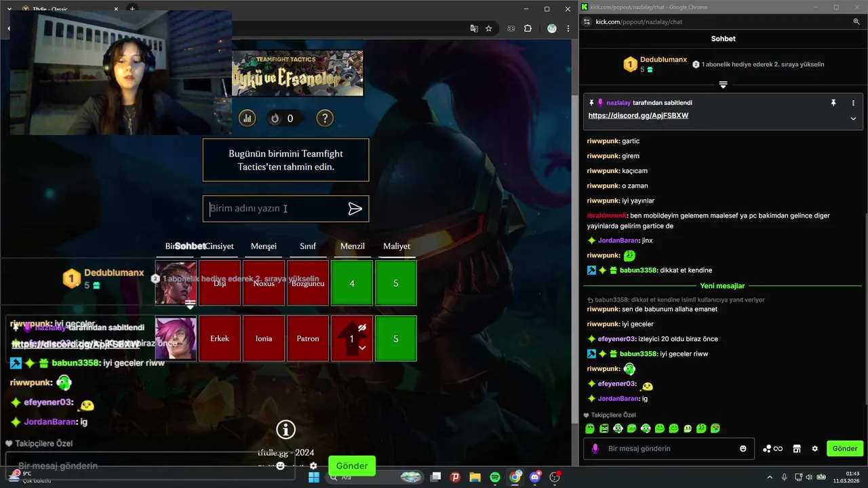Click the info circle icon above tfdle.gg footer
The height and width of the screenshot is (488, 868).
(x=285, y=429)
